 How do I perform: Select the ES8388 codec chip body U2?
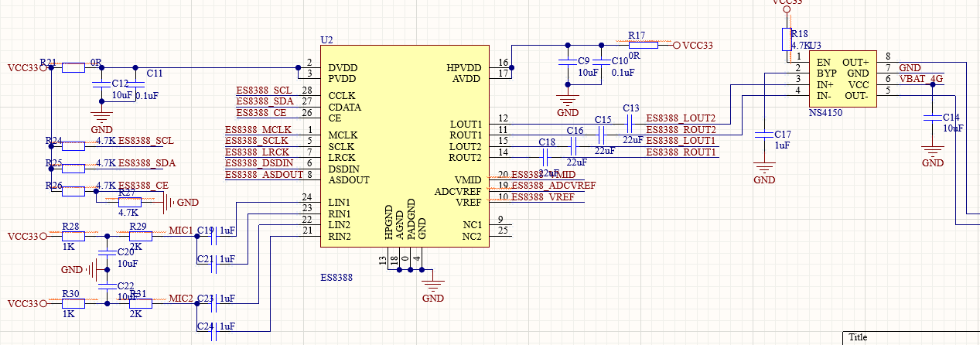click(x=405, y=146)
